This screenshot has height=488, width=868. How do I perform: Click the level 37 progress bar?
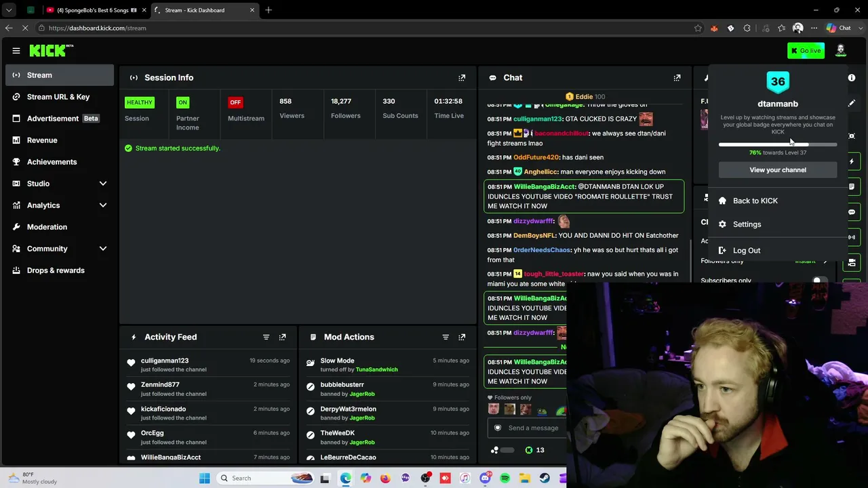(x=778, y=145)
